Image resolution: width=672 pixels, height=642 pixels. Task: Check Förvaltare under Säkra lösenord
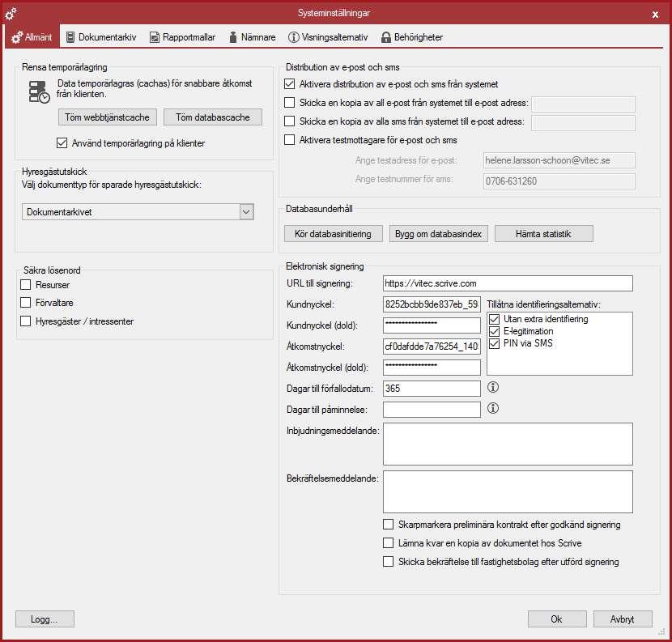(x=26, y=303)
